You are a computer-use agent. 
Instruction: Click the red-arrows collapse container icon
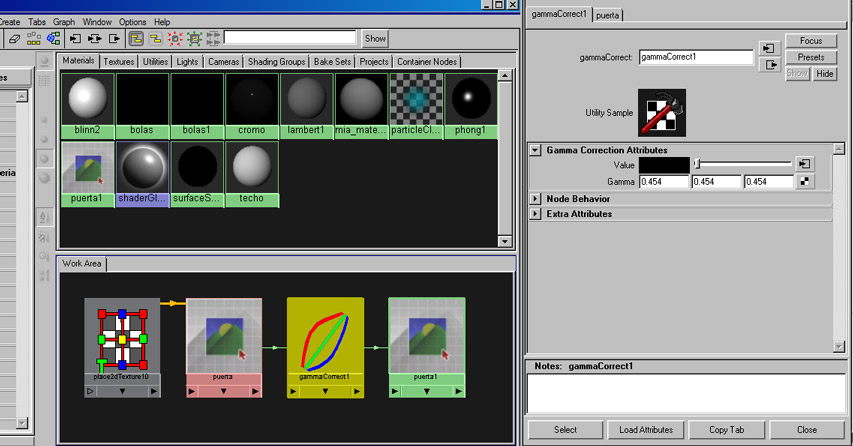[x=175, y=39]
